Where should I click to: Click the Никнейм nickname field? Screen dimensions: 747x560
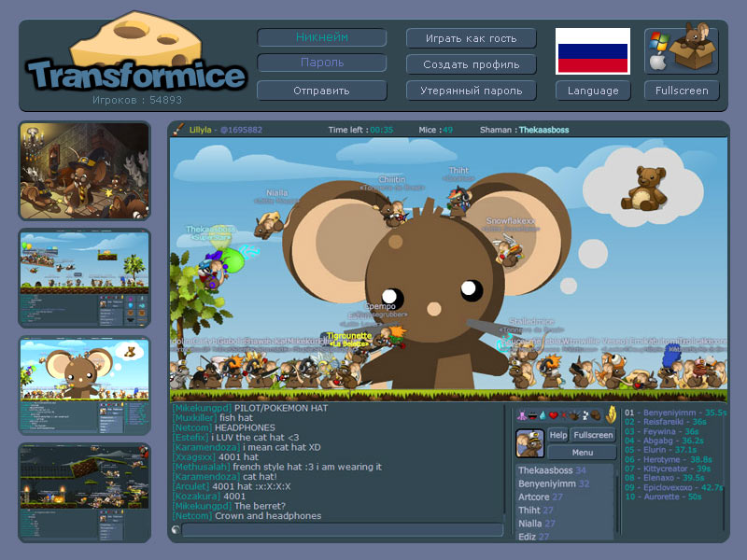pyautogui.click(x=321, y=37)
